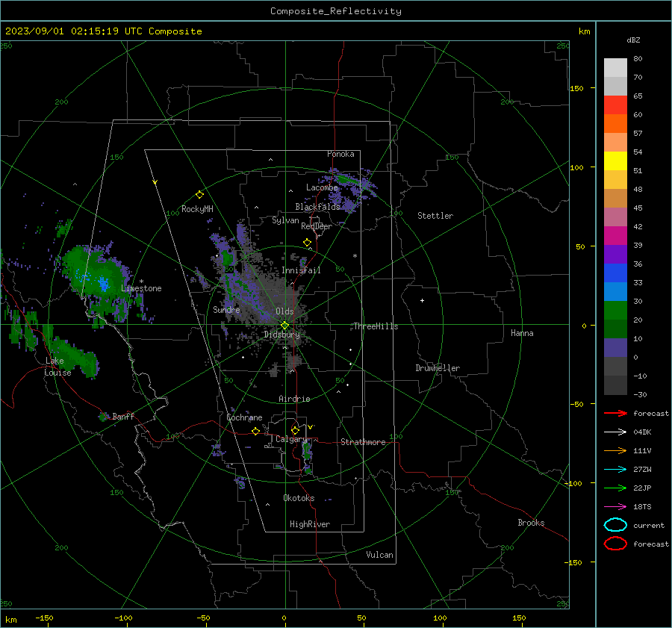The image size is (672, 628).
Task: Click the Innisfail town label
Action: click(x=301, y=270)
